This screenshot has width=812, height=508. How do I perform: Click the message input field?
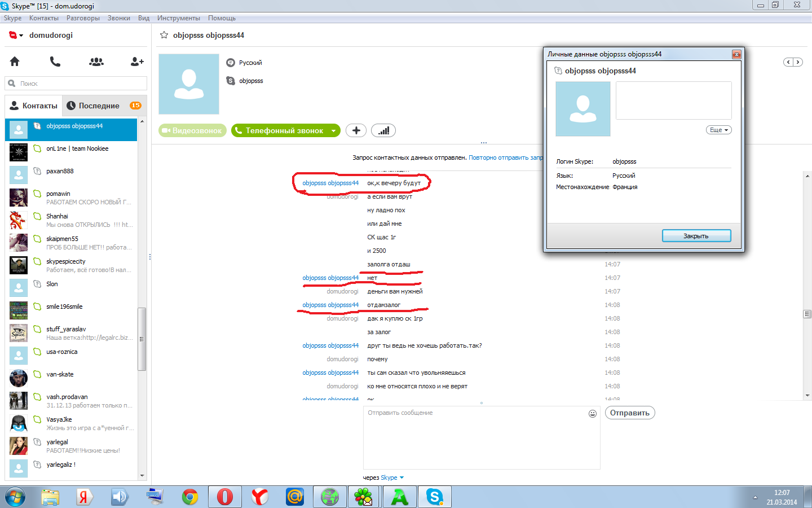(482, 438)
